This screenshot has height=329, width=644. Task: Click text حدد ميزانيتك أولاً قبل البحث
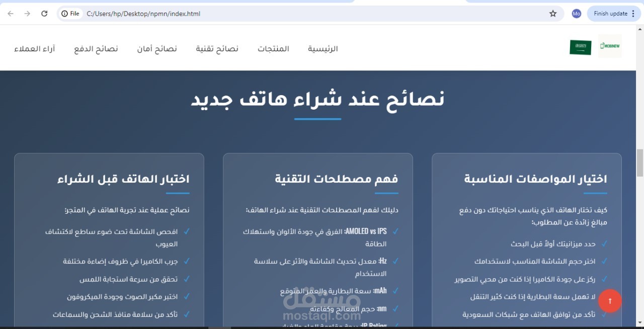[x=553, y=244]
